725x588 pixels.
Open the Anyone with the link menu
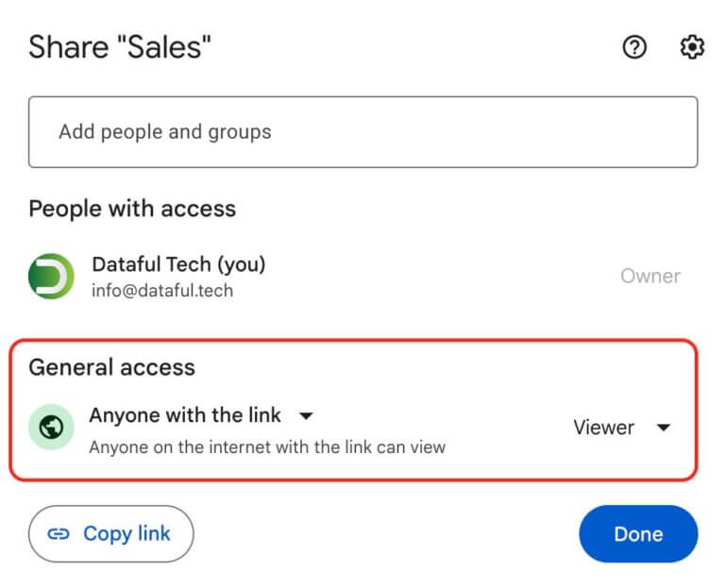(x=185, y=415)
